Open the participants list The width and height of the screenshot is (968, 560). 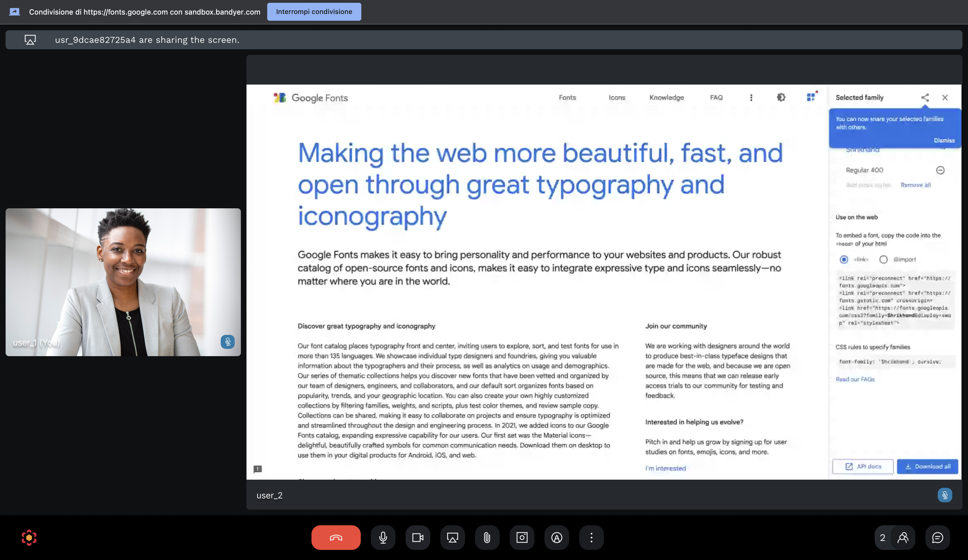tap(903, 537)
